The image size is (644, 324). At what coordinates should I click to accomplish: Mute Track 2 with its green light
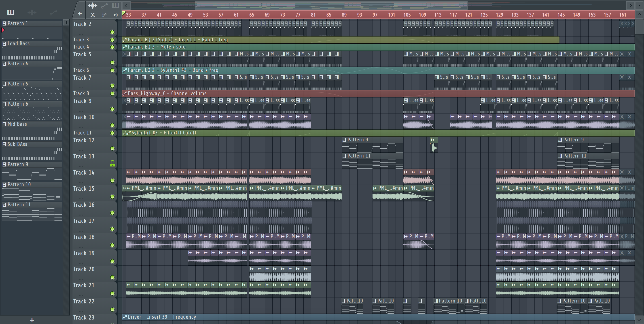(x=112, y=32)
